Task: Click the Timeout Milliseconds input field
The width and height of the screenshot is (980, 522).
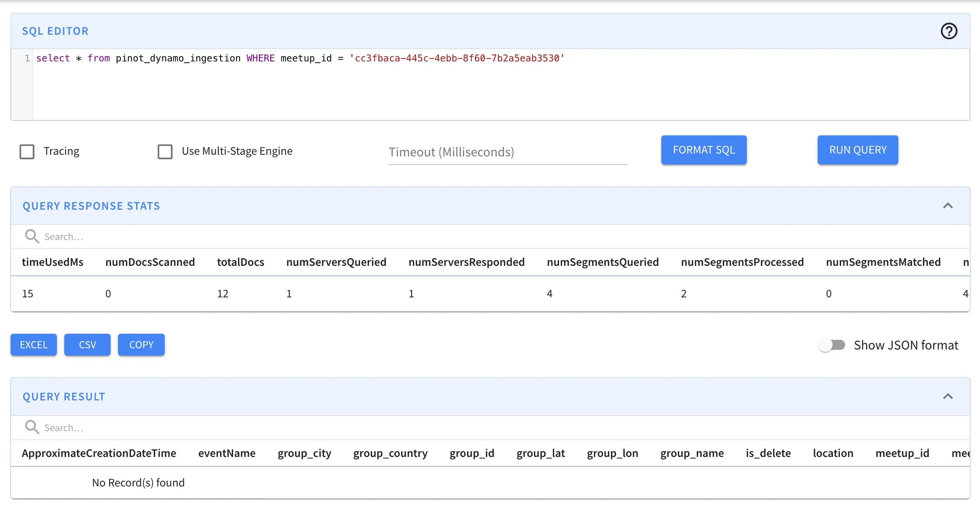Action: (x=508, y=152)
